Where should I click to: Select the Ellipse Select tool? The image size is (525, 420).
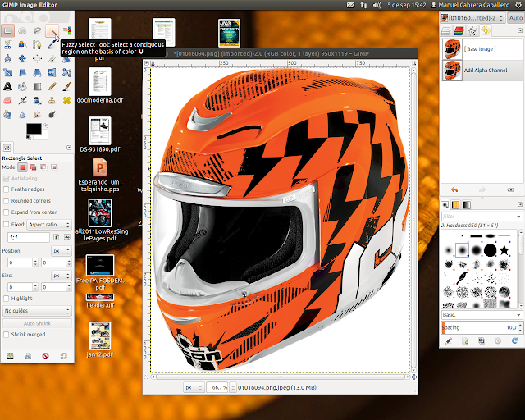pos(22,31)
